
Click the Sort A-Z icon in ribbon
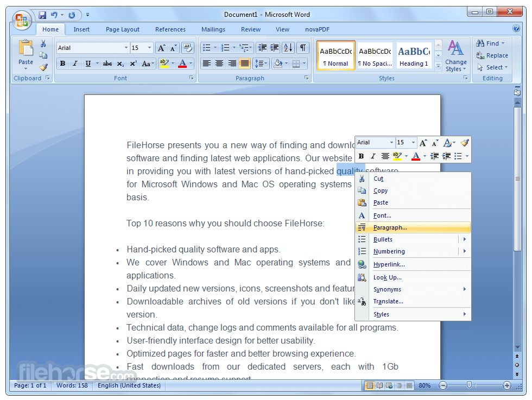pos(288,48)
